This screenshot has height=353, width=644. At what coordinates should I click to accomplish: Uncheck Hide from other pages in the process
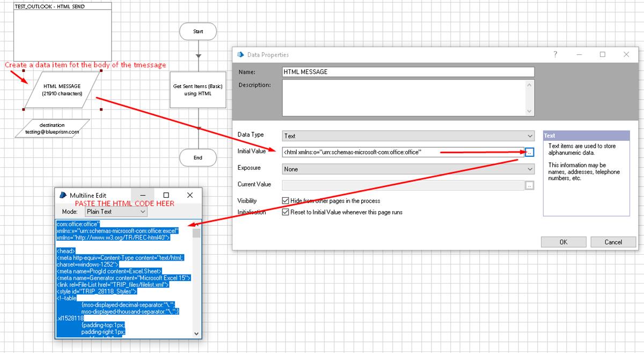[x=285, y=200]
